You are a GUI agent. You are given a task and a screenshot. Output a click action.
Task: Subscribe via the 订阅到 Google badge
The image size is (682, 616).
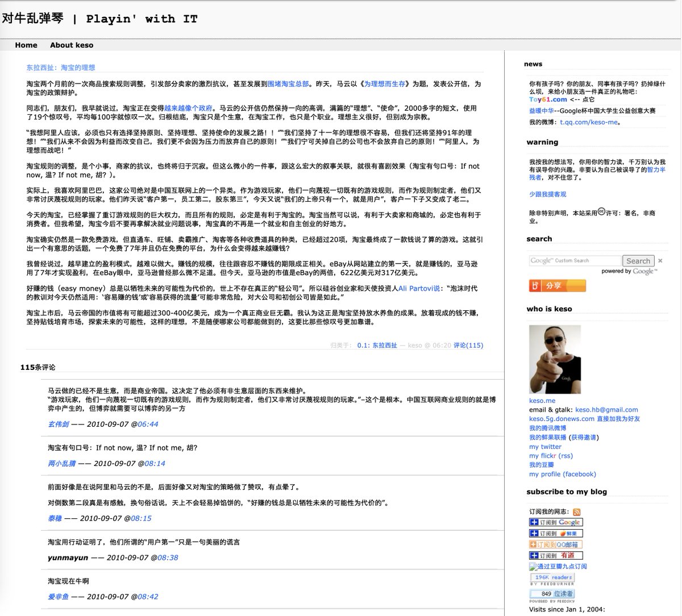tap(556, 522)
